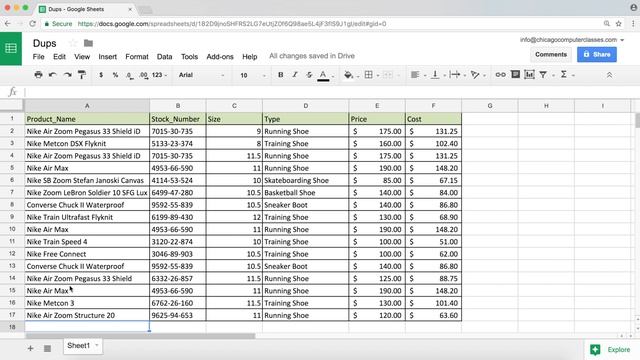Screen dimensions: 640x360
Task: Open the Format menu
Action: 137,57
